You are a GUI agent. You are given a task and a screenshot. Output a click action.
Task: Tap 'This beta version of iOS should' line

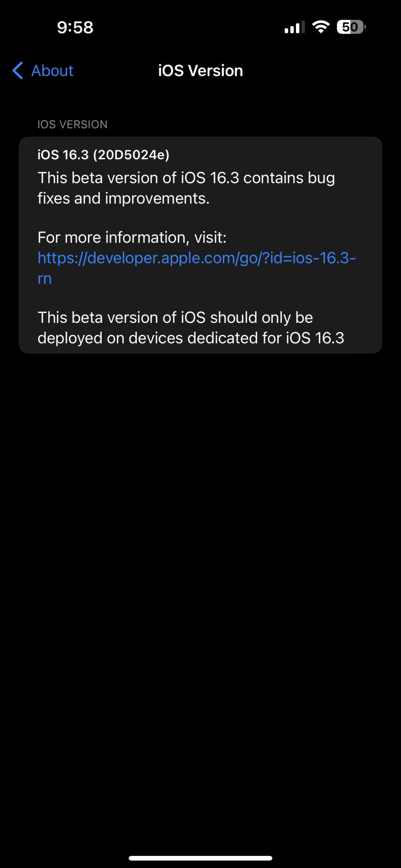coord(175,318)
